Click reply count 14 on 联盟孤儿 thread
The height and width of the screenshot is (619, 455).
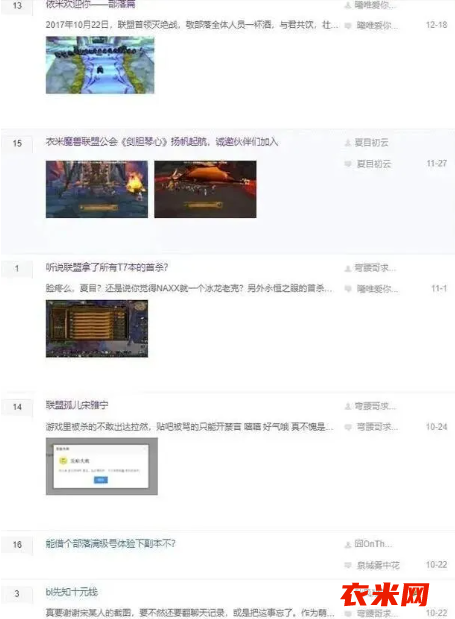click(x=17, y=407)
